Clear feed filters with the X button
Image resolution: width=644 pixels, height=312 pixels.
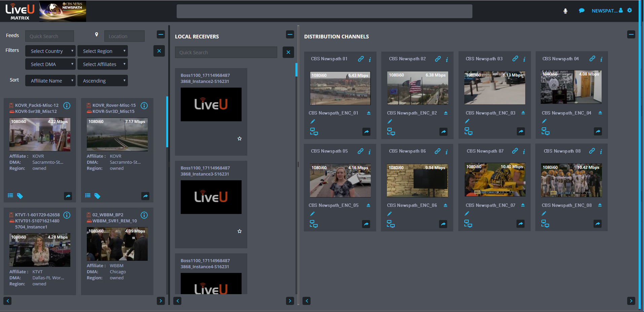pos(159,51)
